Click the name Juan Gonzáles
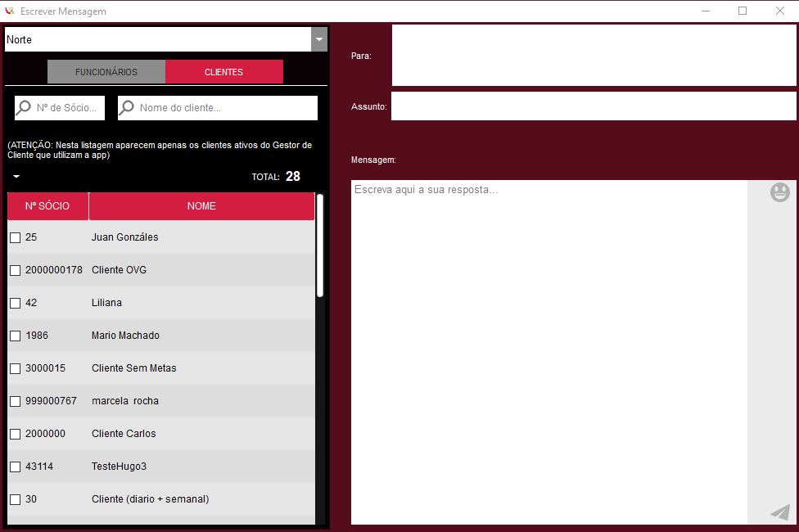 pos(124,237)
